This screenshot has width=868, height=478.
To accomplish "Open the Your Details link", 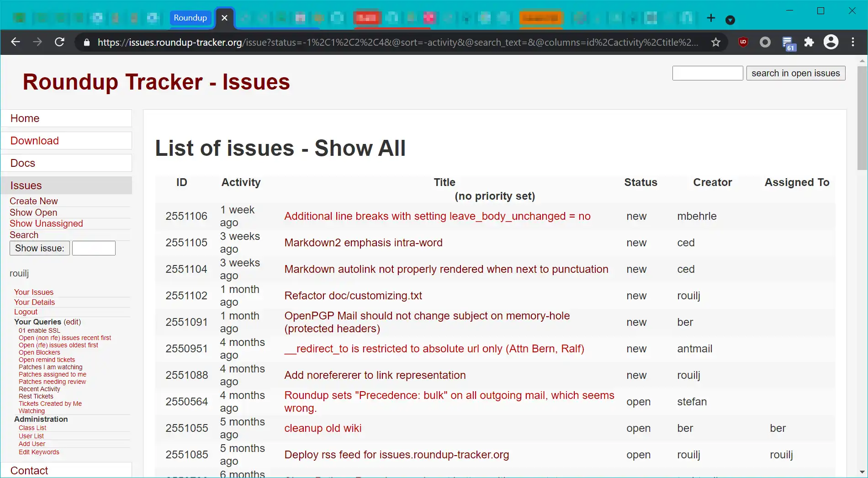I will pos(34,302).
